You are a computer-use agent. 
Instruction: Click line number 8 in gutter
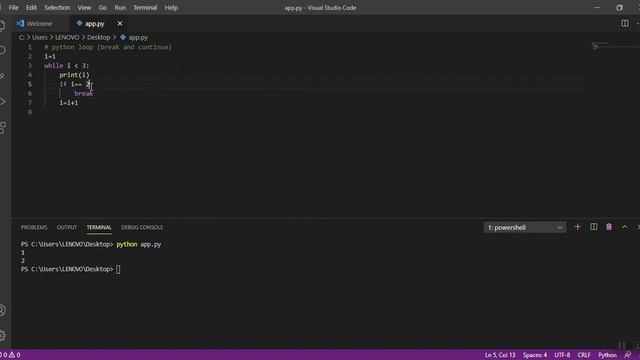coord(30,112)
